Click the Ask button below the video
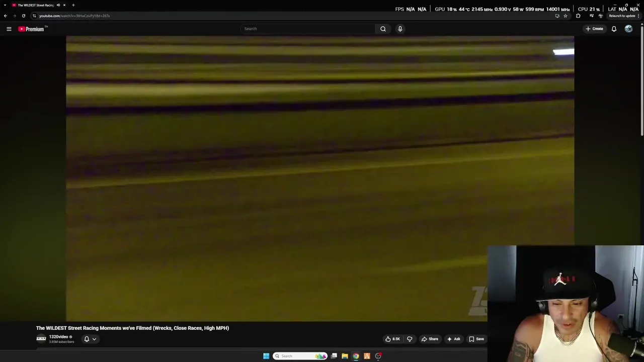The image size is (644, 362). coord(453,339)
